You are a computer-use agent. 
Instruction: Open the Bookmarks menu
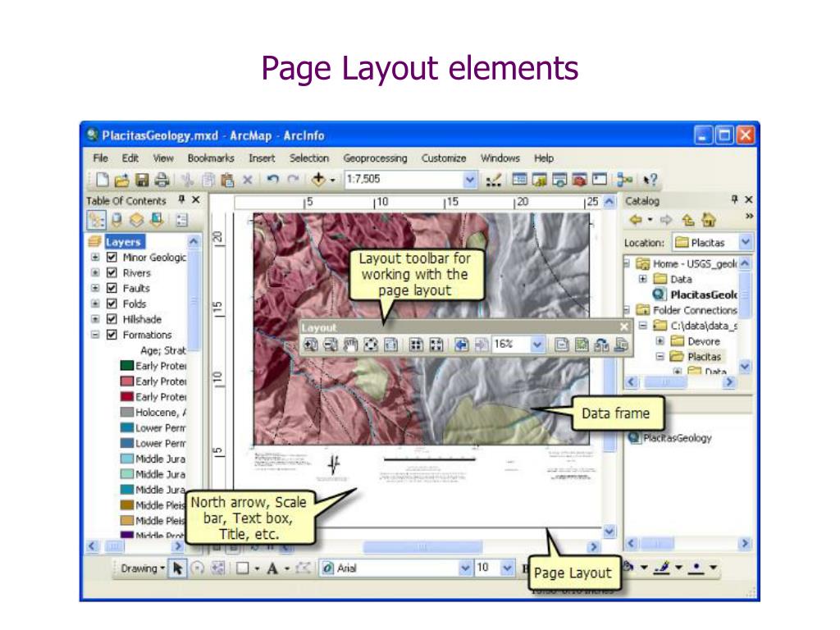click(211, 158)
